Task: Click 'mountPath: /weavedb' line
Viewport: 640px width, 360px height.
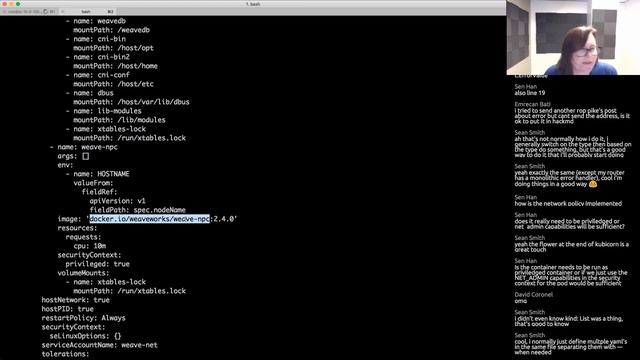Action: [x=111, y=30]
